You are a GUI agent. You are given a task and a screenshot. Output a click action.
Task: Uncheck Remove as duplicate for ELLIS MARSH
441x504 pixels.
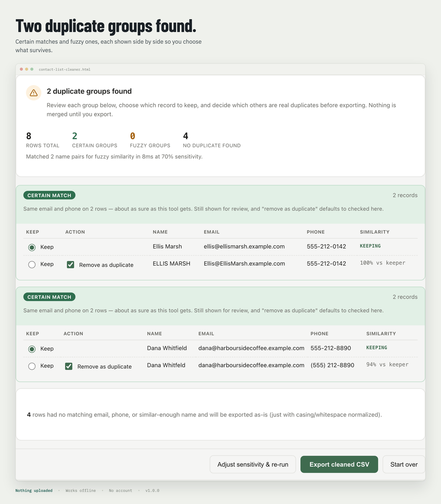tap(71, 265)
